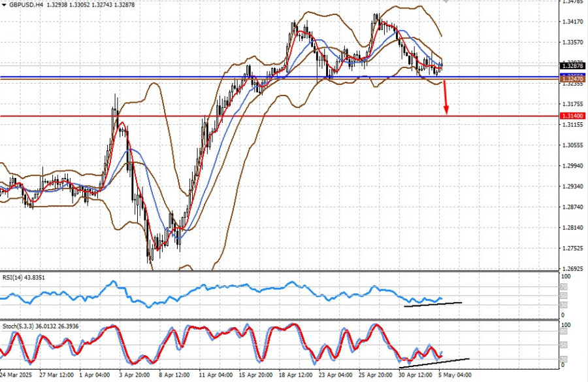The width and height of the screenshot is (588, 382).
Task: Click price axis value 1.27525
Action: click(572, 248)
